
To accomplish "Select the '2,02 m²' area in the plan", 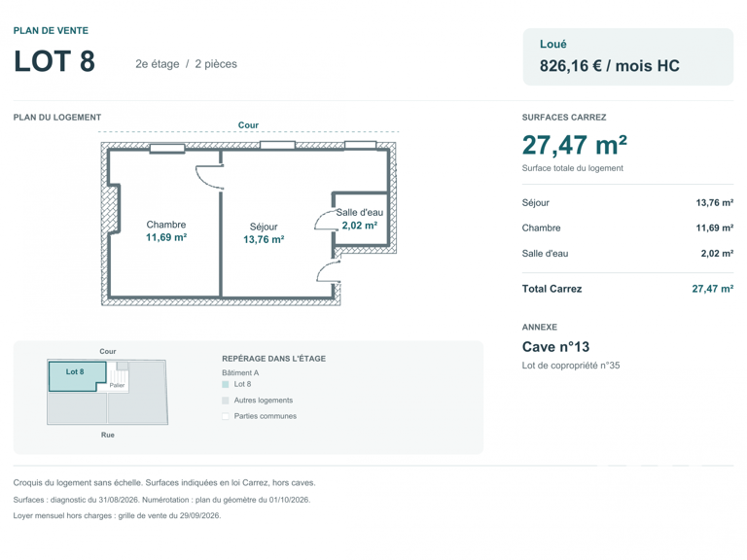I will [360, 226].
